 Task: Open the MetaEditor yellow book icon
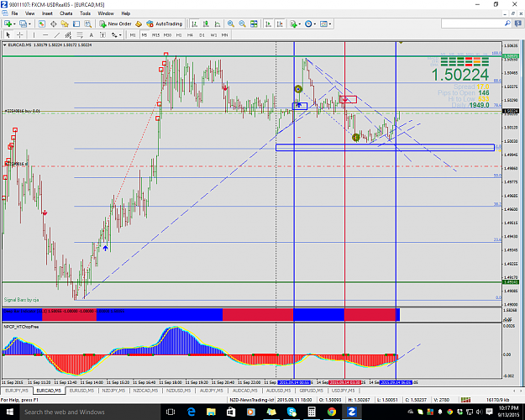pos(139,24)
